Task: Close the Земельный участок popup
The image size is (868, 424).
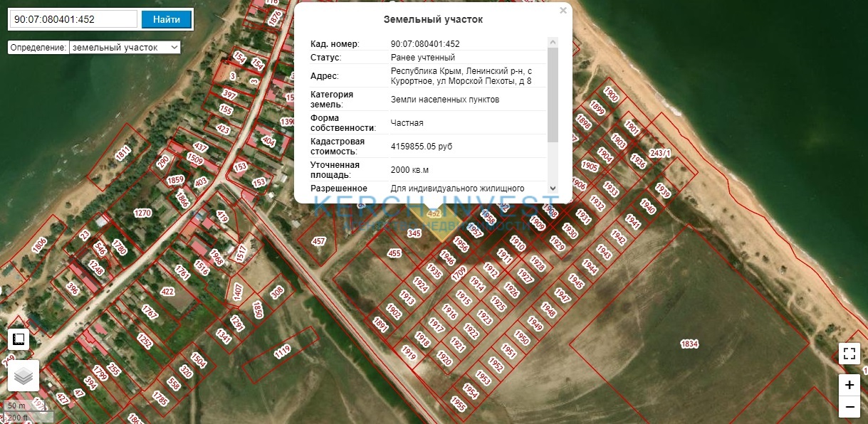Action: (563, 11)
